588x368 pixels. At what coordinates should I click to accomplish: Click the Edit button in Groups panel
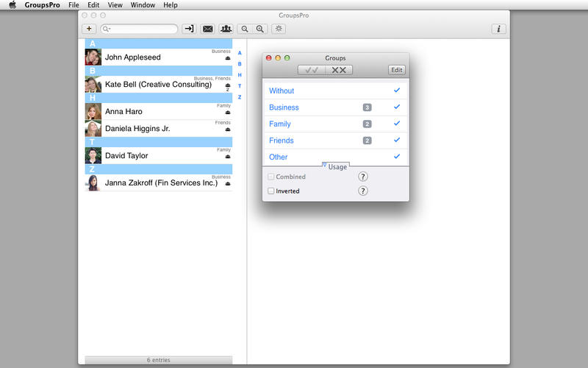click(397, 70)
